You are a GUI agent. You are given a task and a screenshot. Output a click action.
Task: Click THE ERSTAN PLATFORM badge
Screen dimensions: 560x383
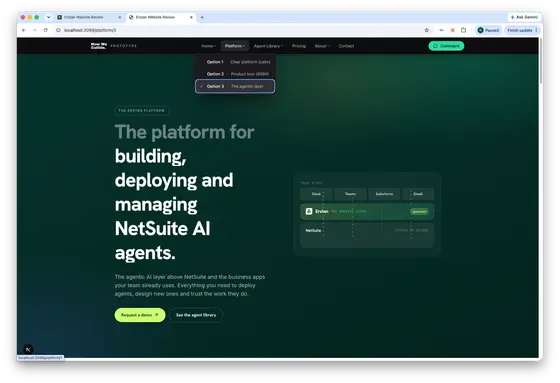click(141, 111)
